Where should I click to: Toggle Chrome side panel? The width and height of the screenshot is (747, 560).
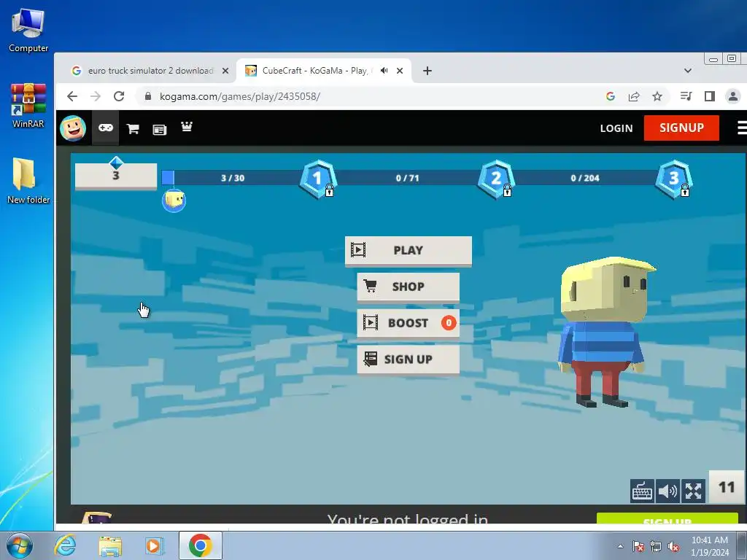click(709, 96)
